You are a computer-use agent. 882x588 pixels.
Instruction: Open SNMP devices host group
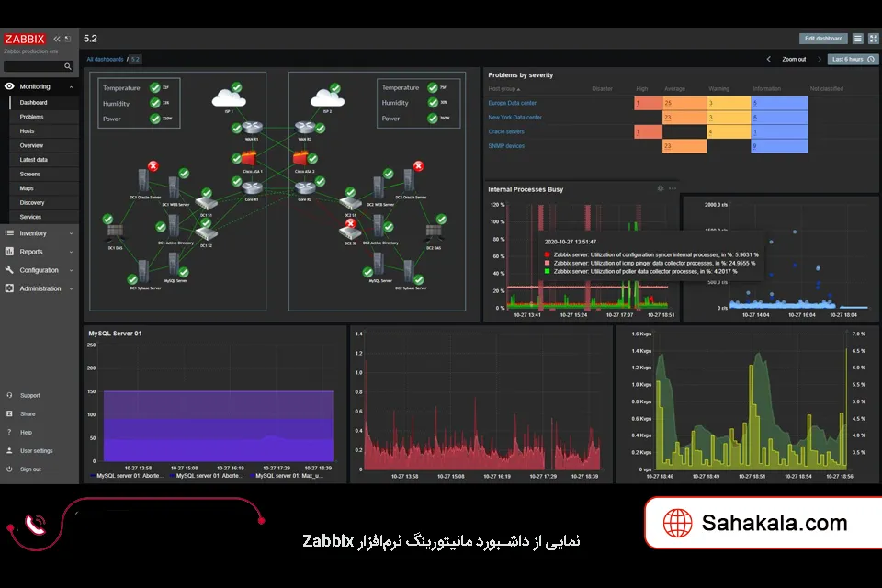click(x=506, y=146)
